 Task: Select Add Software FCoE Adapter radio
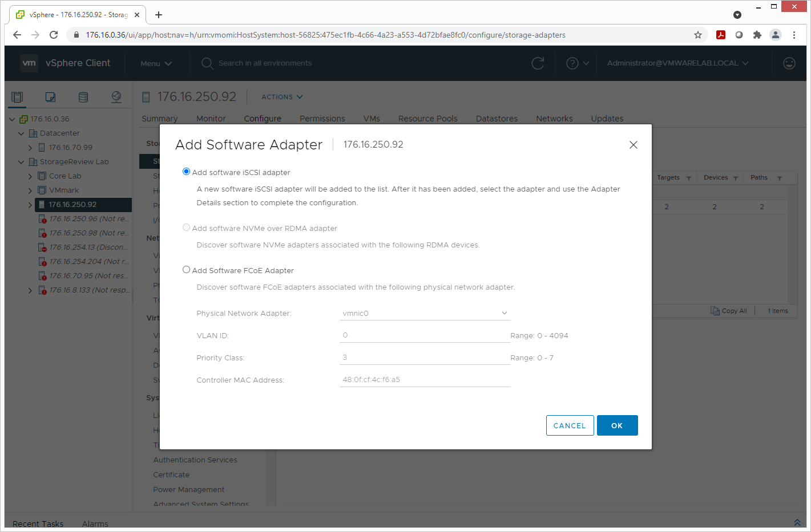(186, 270)
